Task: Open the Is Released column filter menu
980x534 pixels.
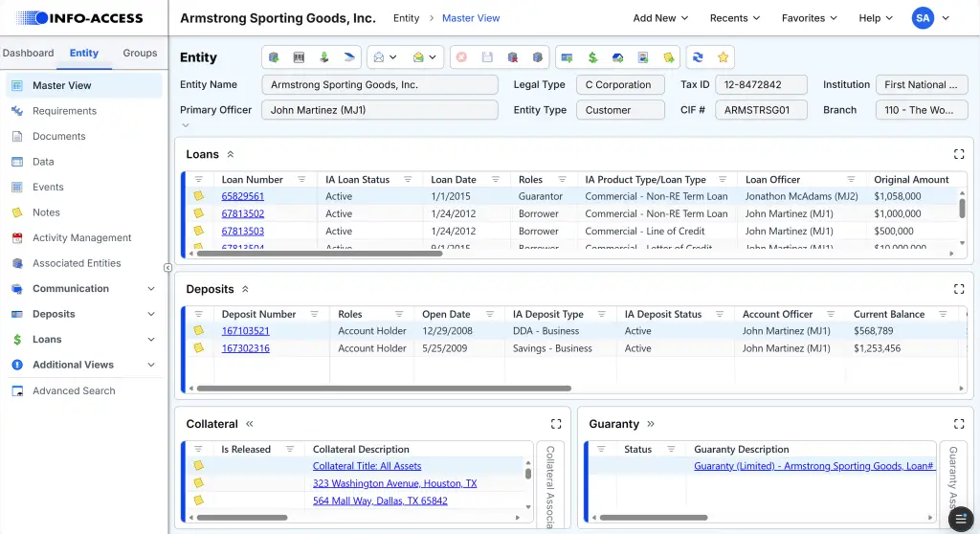Action: 290,449
